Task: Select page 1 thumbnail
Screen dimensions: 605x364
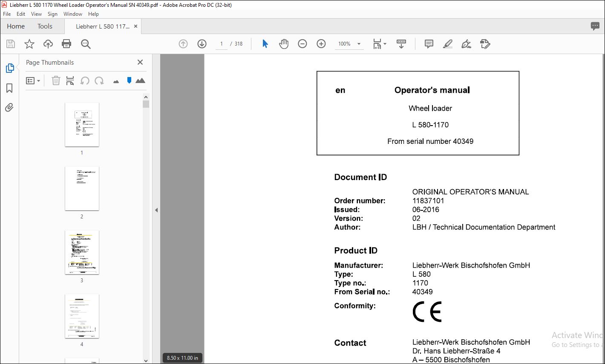Action: [82, 124]
